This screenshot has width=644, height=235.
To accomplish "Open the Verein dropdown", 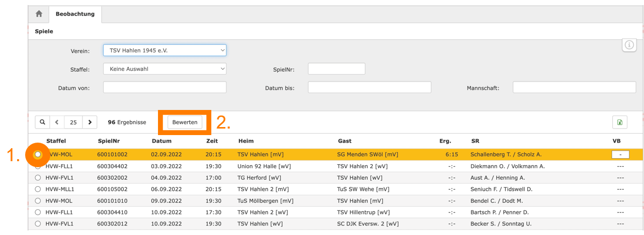I will point(165,50).
